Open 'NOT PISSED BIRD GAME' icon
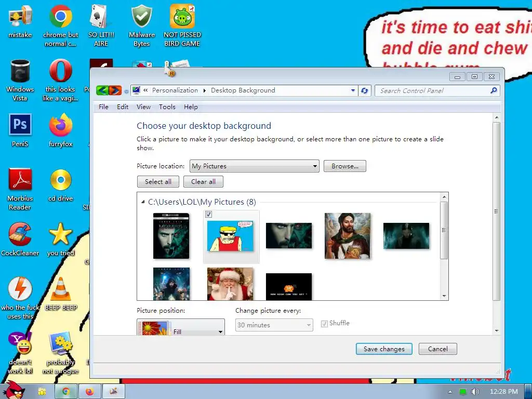Viewport: 532px width, 399px height. [182, 25]
